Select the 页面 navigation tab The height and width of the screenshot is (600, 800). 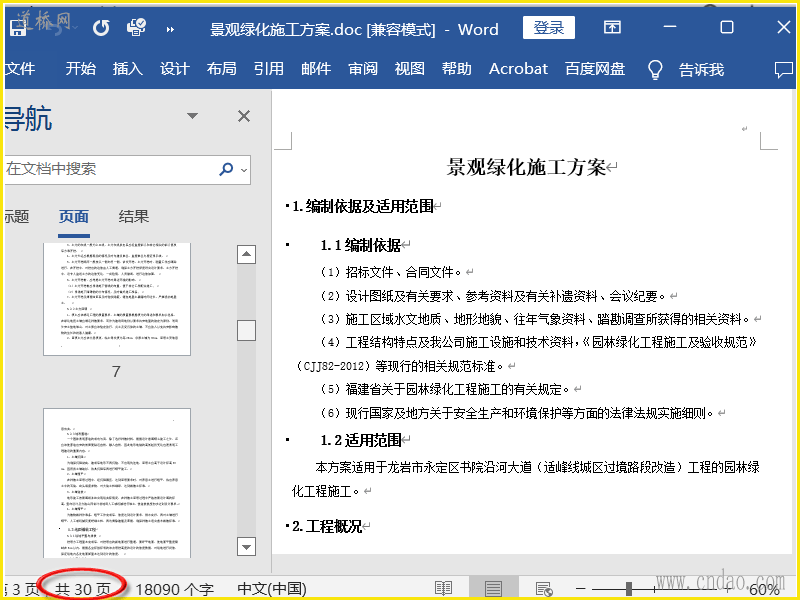pyautogui.click(x=74, y=216)
